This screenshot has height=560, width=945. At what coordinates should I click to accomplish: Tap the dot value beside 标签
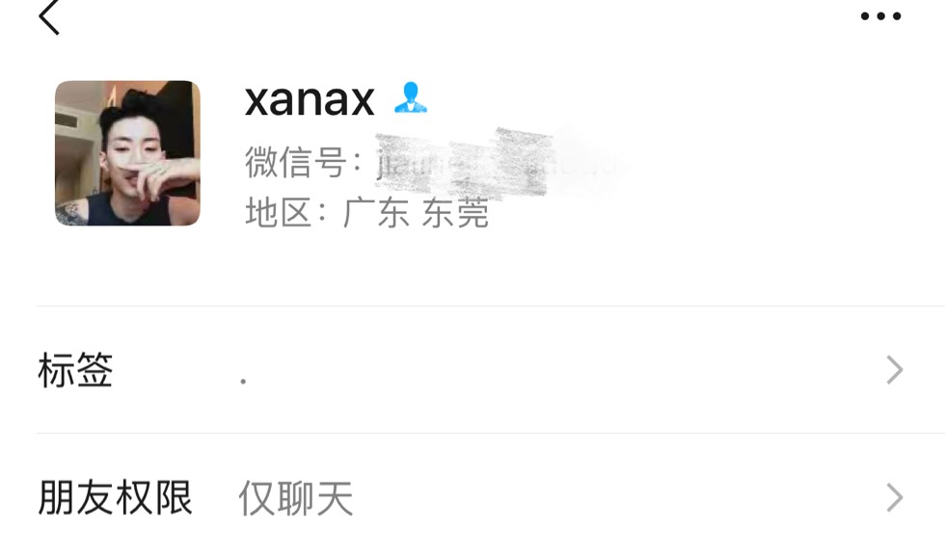243,381
